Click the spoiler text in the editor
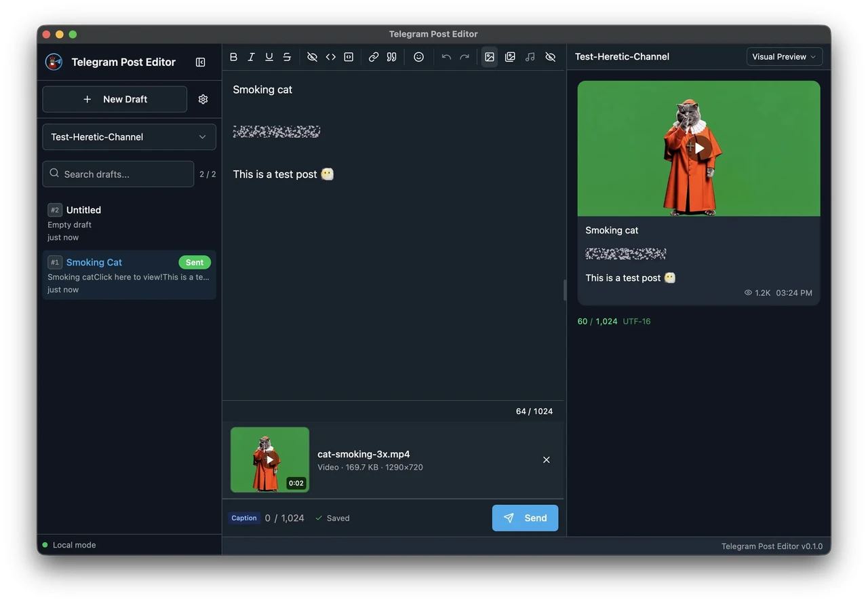The image size is (868, 604). (277, 132)
